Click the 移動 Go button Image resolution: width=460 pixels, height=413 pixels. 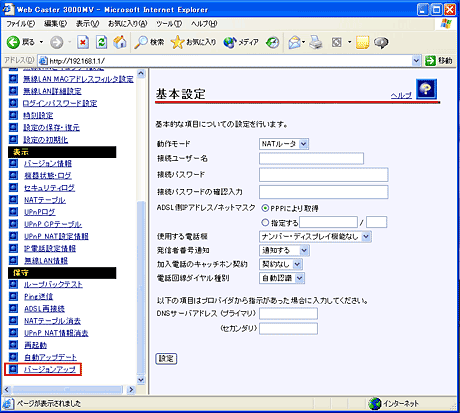pyautogui.click(x=438, y=61)
